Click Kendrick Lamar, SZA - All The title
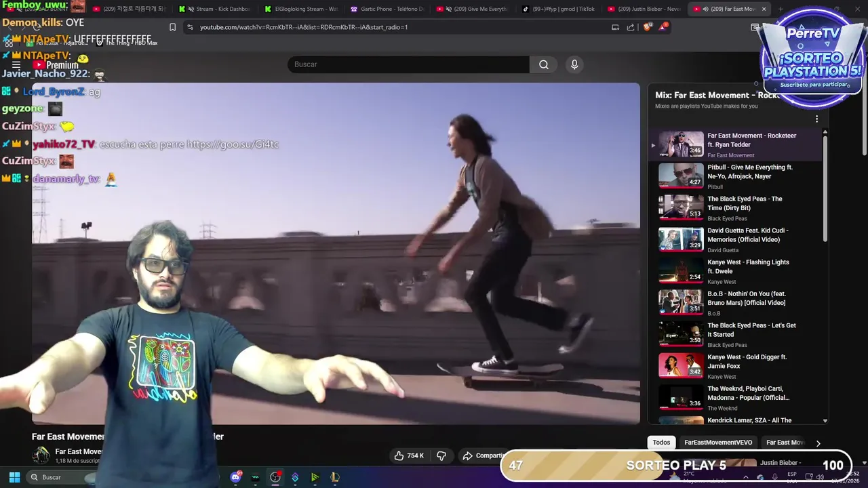Screen dimensions: 868x488 click(x=749, y=420)
